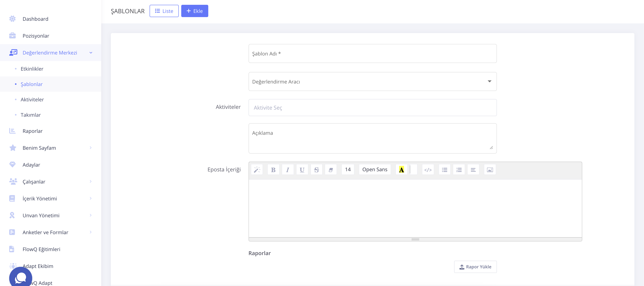Toggle bold formatting in editor toolbar

tap(273, 170)
